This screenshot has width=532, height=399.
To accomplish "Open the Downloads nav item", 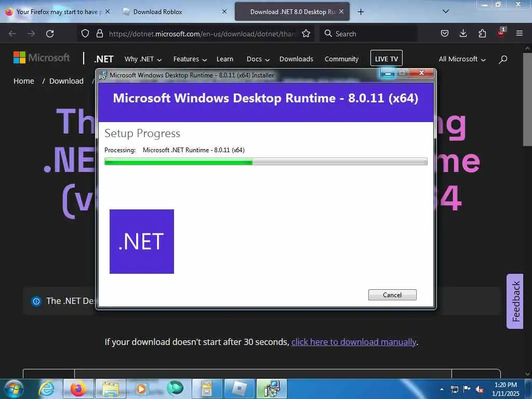I will (x=296, y=59).
